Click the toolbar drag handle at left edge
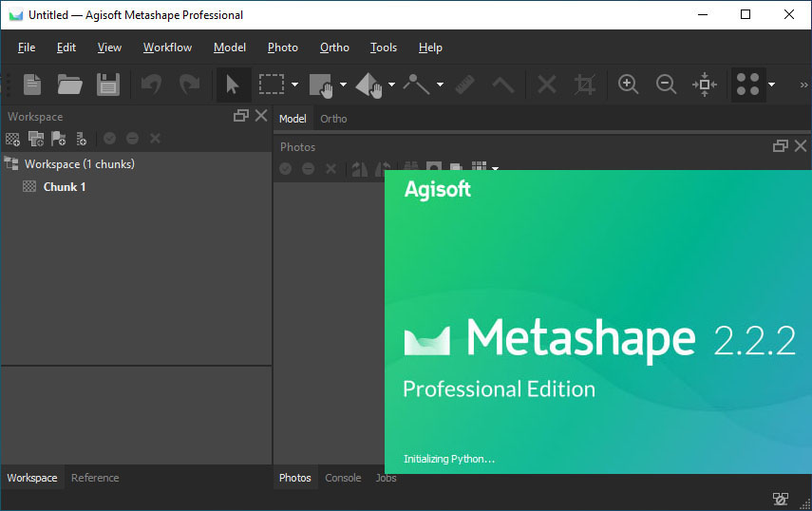 7,85
